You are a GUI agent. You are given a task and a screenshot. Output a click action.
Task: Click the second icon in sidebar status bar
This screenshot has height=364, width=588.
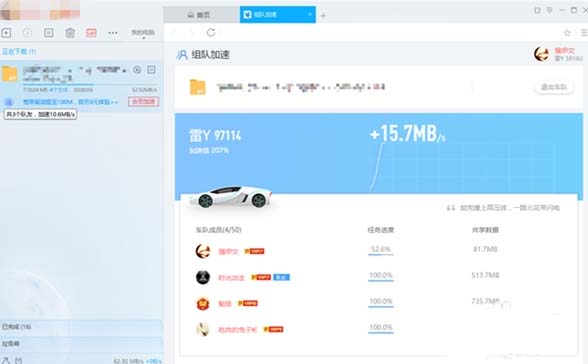[x=18, y=360]
